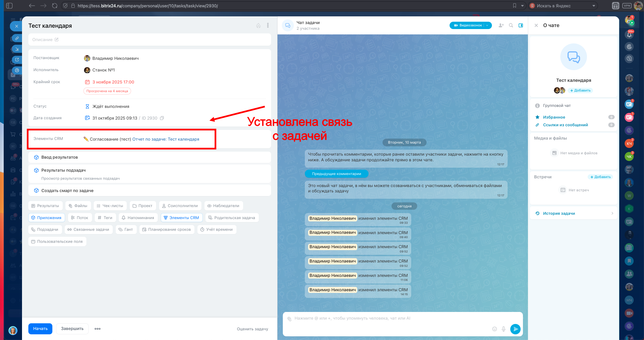Select the 'Соисполнители' chip
The height and width of the screenshot is (340, 644).
(180, 206)
